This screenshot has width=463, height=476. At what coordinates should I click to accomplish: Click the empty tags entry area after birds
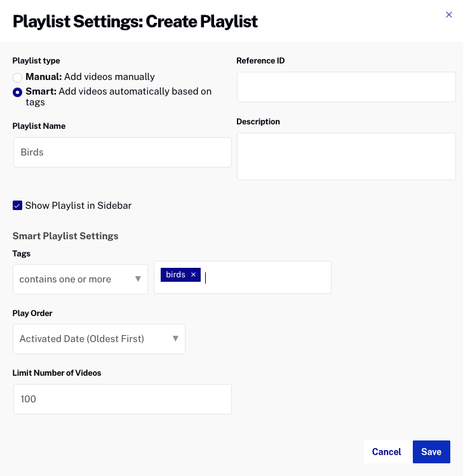pos(267,277)
